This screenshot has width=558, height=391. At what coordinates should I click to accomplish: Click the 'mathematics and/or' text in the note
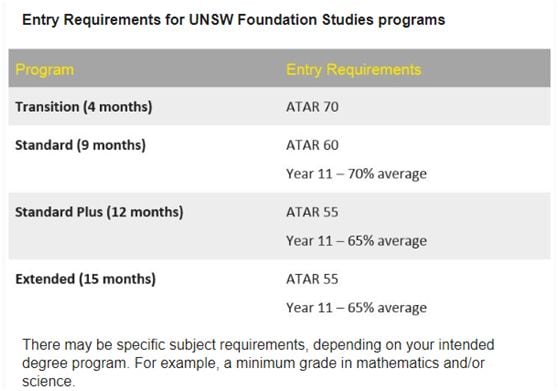click(420, 363)
